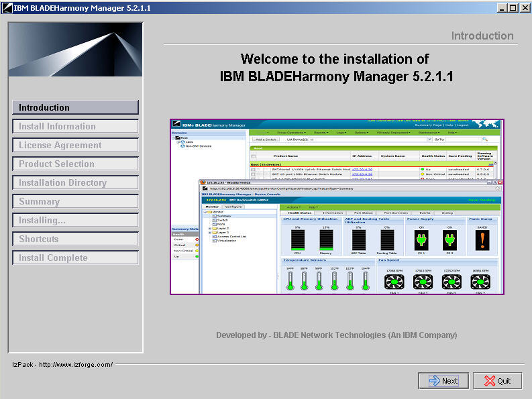Image resolution: width=532 pixels, height=399 pixels.
Task: Close the installer window
Action: pos(525,8)
